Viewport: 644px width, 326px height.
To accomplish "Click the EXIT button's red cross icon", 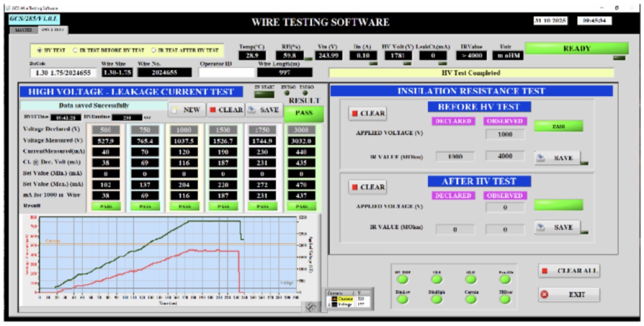I will (x=544, y=294).
